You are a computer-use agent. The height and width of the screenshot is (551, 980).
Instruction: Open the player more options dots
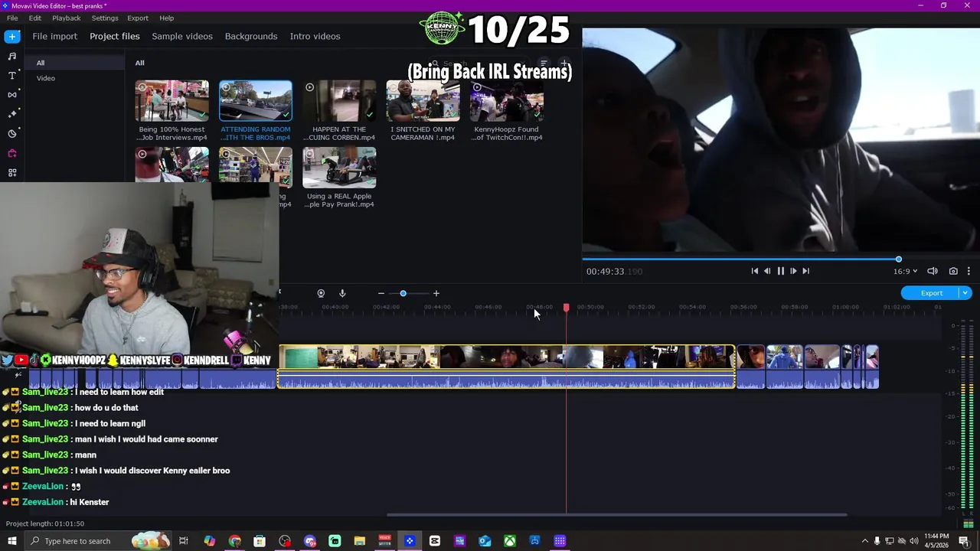coord(969,271)
